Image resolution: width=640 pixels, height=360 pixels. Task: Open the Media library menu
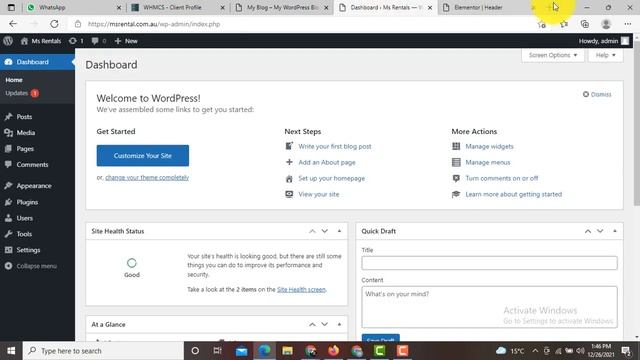(25, 133)
